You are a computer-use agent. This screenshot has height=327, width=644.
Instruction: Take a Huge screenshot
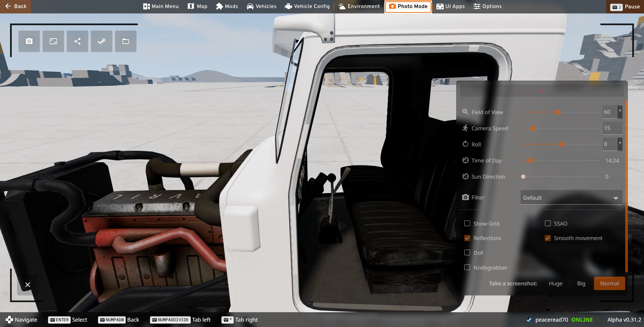pyautogui.click(x=555, y=283)
